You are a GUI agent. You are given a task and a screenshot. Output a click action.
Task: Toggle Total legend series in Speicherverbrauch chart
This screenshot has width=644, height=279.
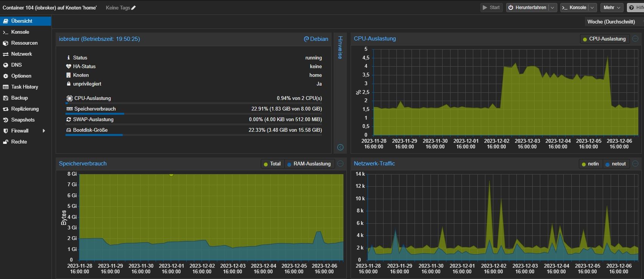[272, 164]
